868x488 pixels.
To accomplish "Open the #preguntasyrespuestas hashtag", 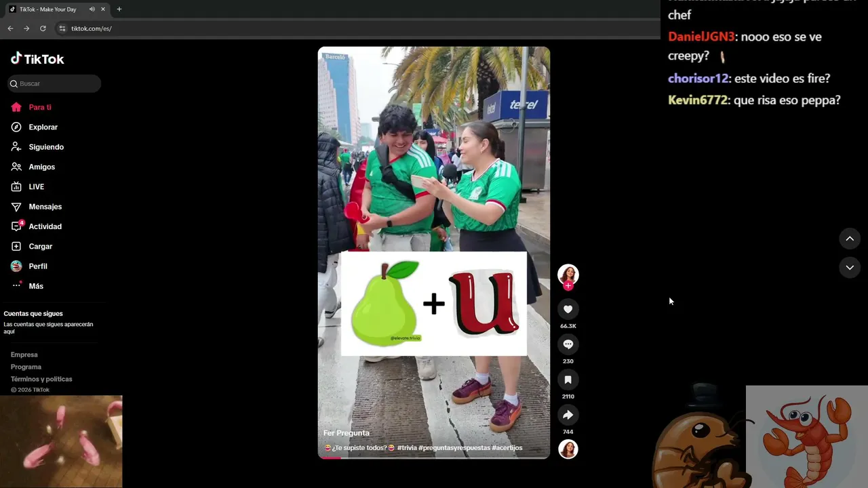I will tap(454, 448).
